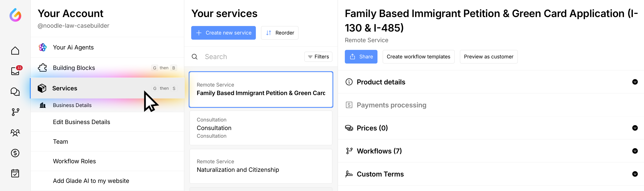This screenshot has height=191, width=644.
Task: Expand the Workflows (7) section
Action: pyautogui.click(x=634, y=151)
